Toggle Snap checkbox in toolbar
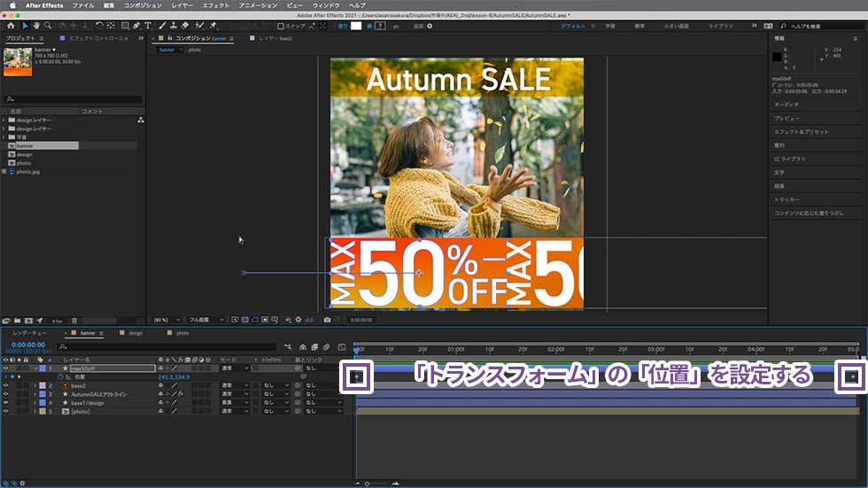Screen dimensions: 868x488 [x=281, y=26]
